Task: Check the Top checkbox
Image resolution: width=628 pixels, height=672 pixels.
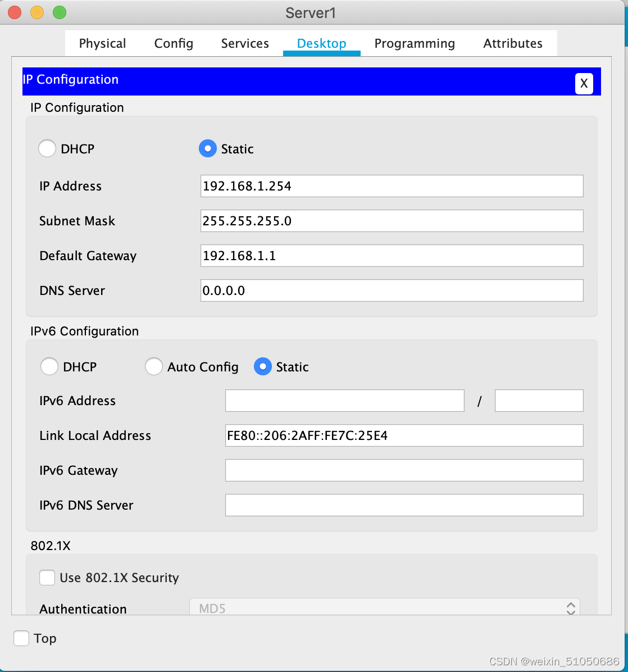Action: tap(21, 638)
